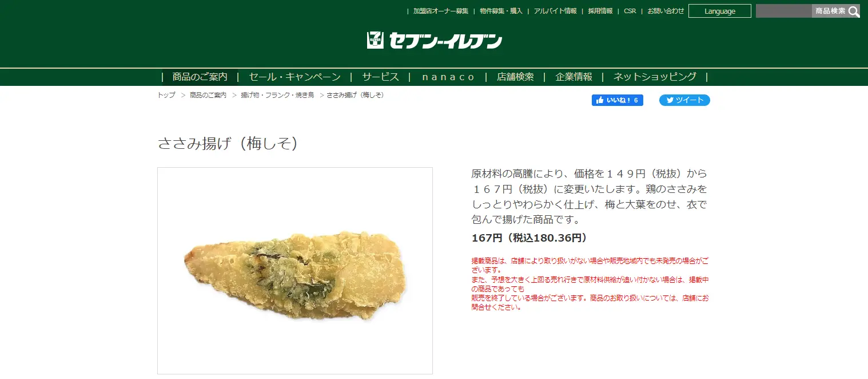The width and height of the screenshot is (868, 379).
Task: Click the ささみ揚げ product photo
Action: coord(295,271)
